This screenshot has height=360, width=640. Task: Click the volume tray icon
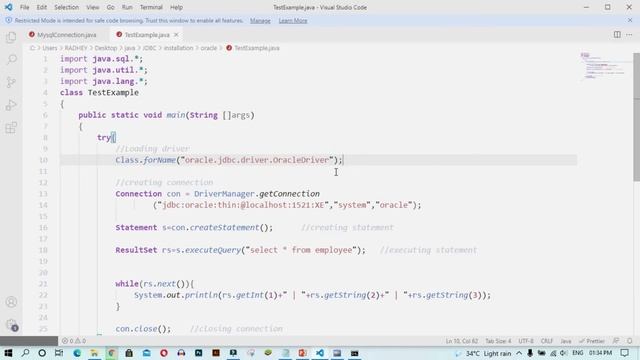click(564, 353)
